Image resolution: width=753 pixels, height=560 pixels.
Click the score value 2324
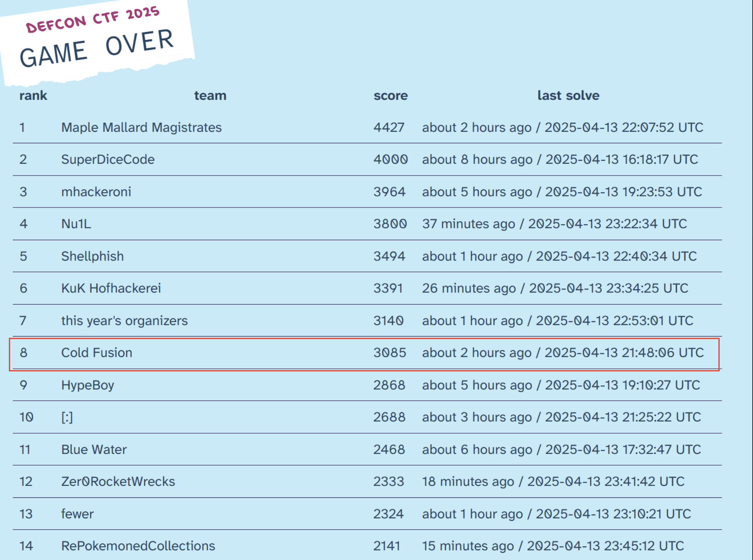(x=389, y=514)
